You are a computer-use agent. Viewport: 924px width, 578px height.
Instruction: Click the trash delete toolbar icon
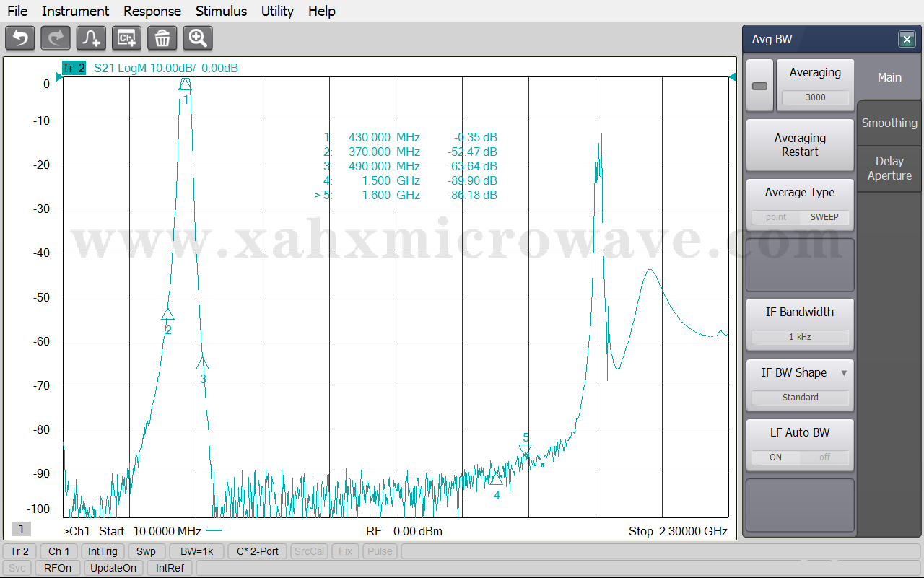(x=162, y=38)
